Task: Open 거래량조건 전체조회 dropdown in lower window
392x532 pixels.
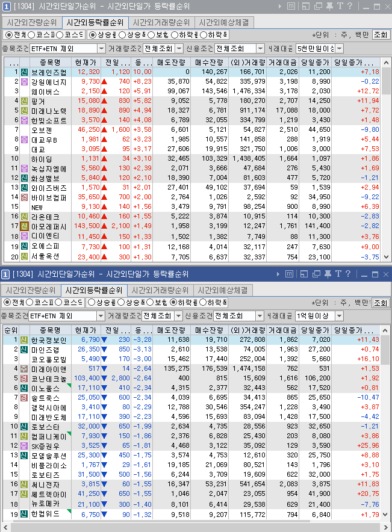Action: pyautogui.click(x=178, y=316)
